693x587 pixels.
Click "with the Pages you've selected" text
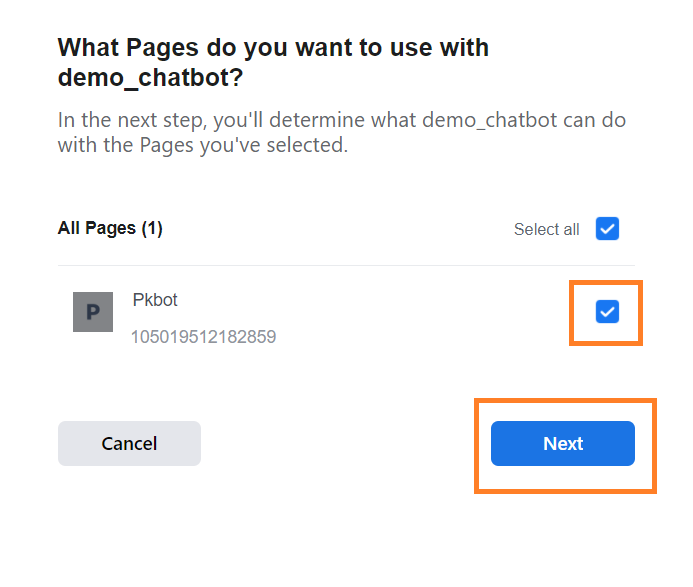202,146
